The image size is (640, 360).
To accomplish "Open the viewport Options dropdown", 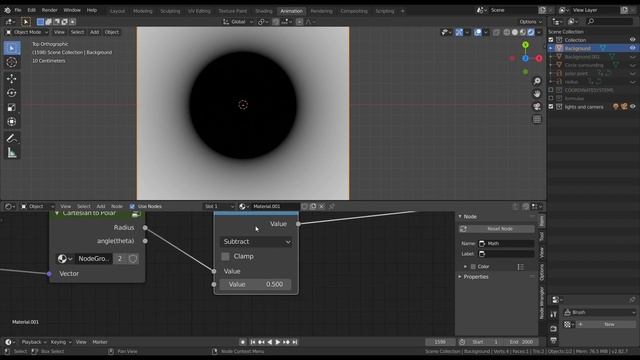I will click(x=531, y=22).
